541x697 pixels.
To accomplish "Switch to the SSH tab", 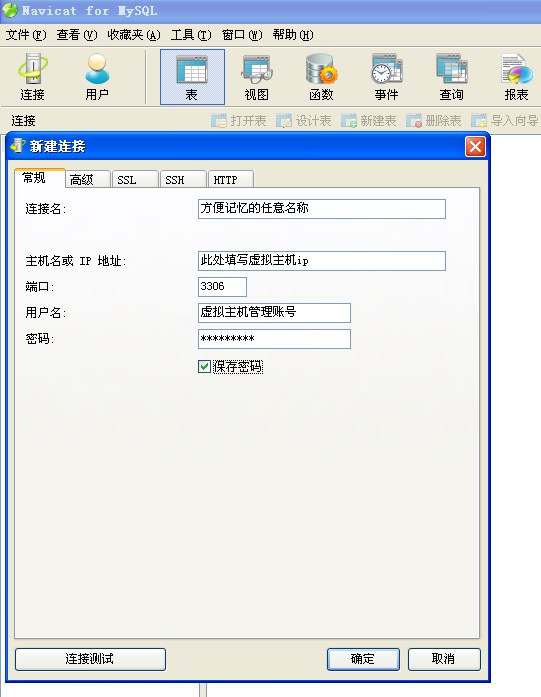I will coord(183,180).
